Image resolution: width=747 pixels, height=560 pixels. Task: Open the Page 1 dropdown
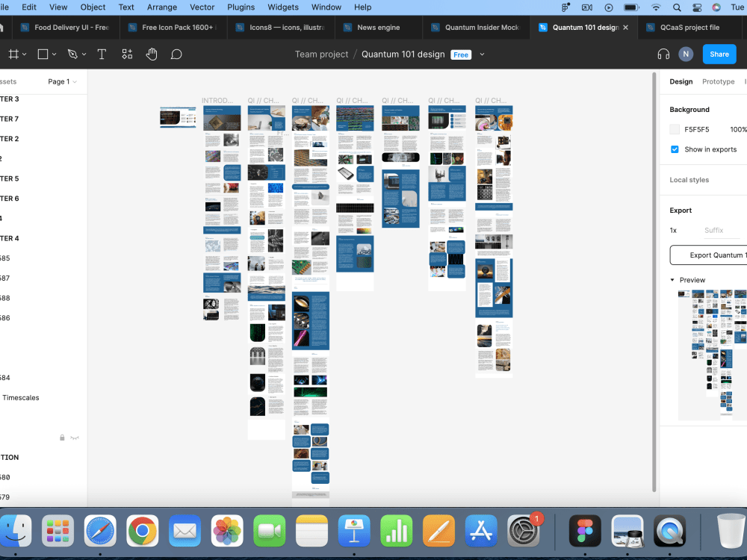click(62, 81)
